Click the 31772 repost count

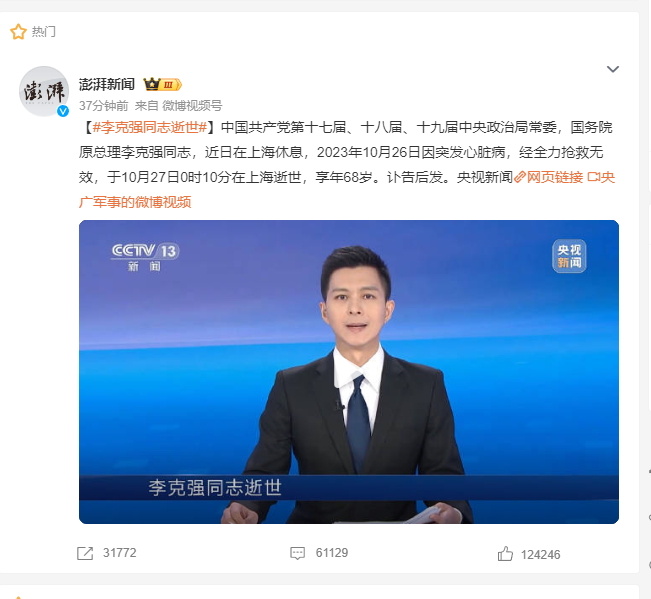point(120,553)
